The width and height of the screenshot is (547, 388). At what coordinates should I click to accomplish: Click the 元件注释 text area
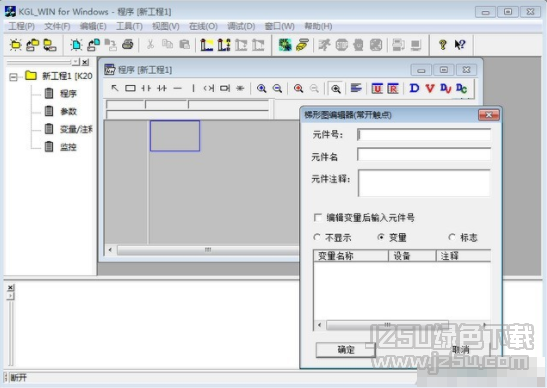[x=424, y=183]
